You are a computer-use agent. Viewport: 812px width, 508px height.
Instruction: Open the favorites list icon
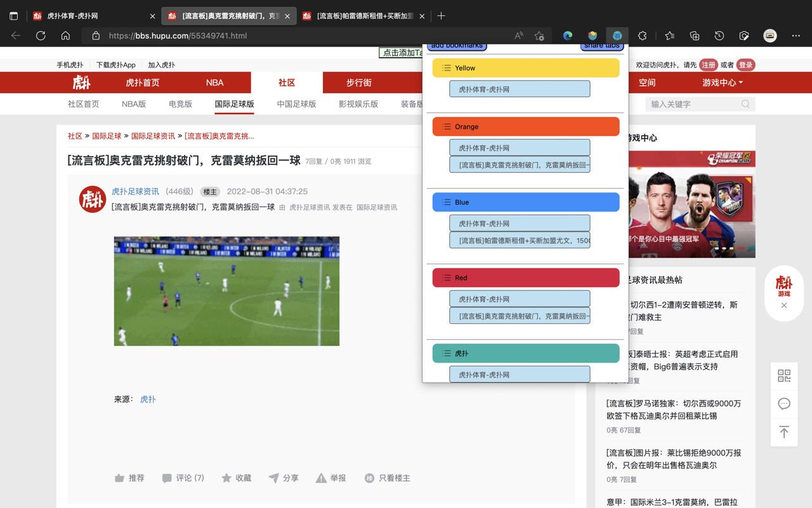pos(670,36)
